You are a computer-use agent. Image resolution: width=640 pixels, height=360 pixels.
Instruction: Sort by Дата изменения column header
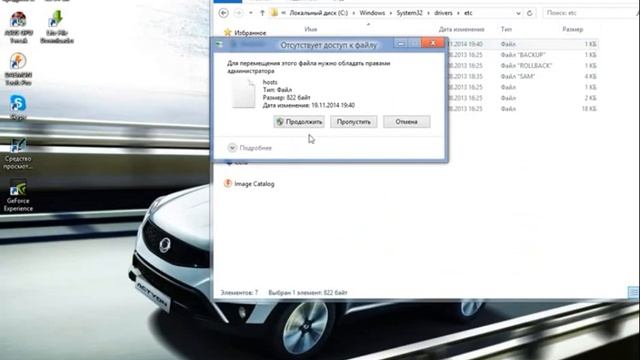tap(462, 29)
